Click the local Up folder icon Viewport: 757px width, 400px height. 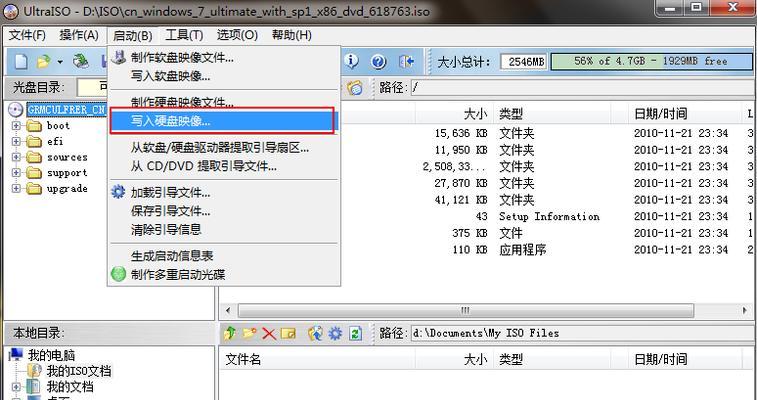230,333
